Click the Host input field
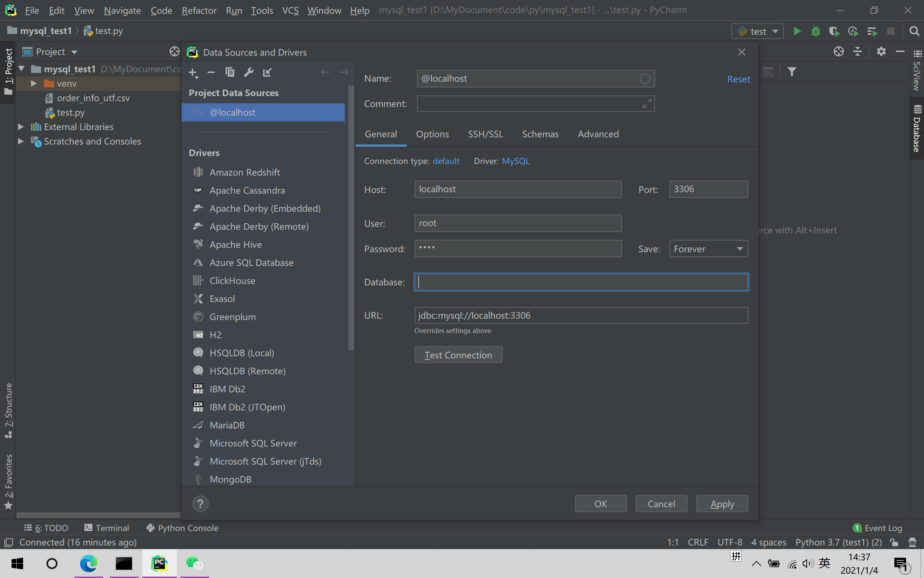The width and height of the screenshot is (924, 578). click(x=518, y=189)
